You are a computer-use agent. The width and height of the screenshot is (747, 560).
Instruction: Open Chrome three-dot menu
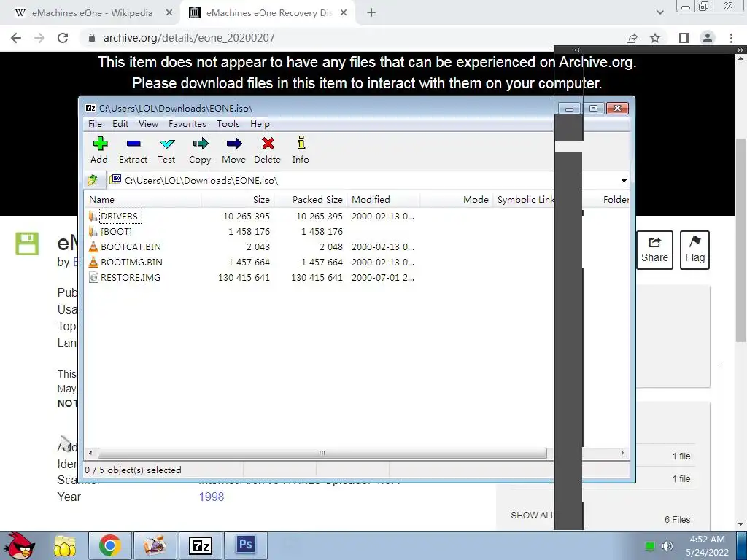pos(731,38)
